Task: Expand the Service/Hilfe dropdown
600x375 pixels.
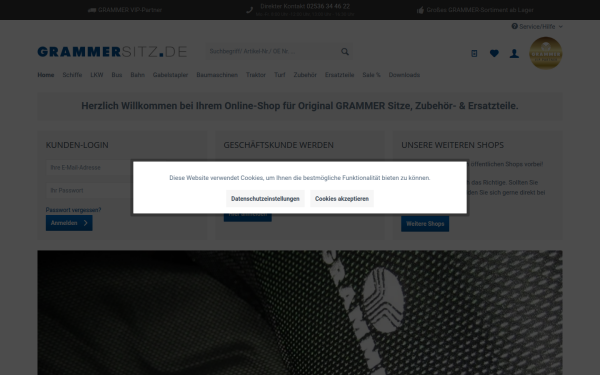Action: coord(537,26)
